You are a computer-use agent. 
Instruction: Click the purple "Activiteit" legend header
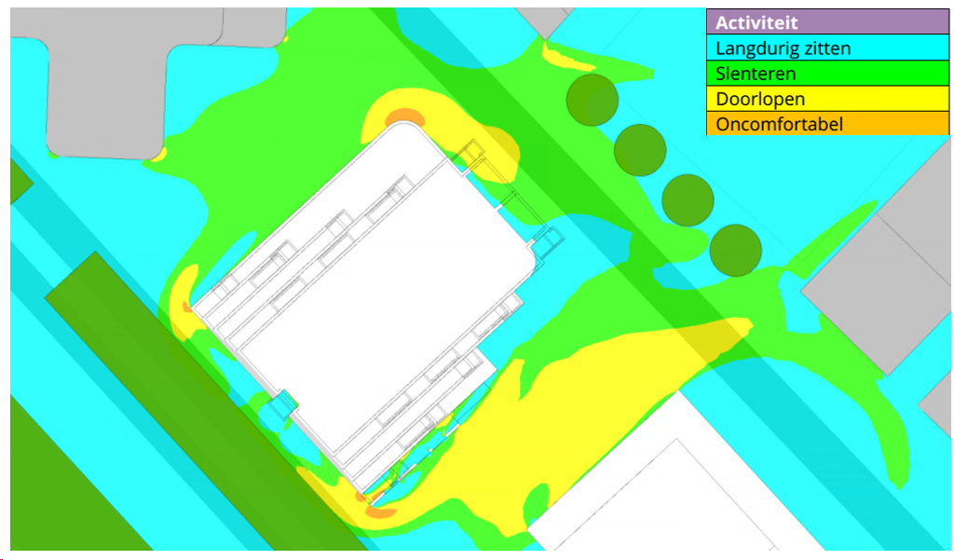tap(827, 22)
